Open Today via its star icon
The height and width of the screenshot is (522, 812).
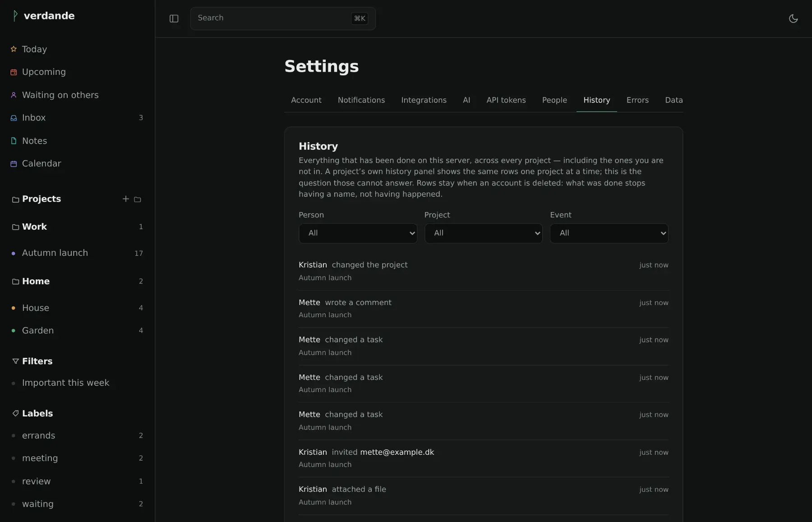click(14, 49)
